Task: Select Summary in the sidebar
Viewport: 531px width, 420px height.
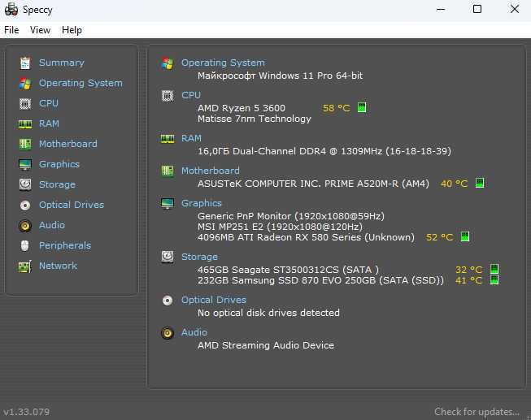Action: (61, 63)
